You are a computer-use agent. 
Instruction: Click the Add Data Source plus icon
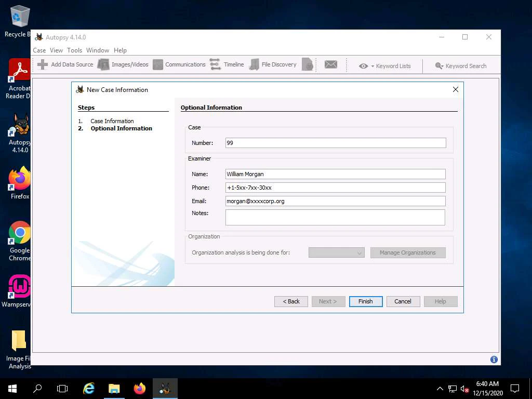click(43, 64)
